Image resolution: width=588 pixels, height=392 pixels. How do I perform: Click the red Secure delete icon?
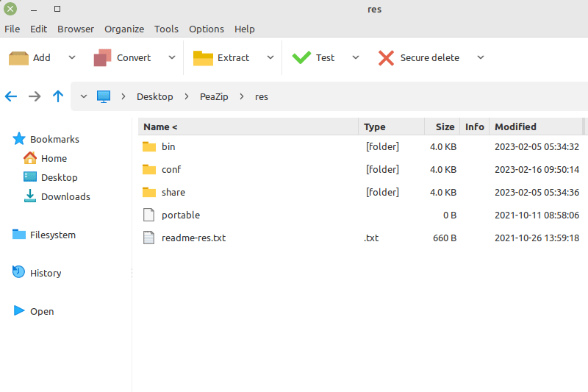tap(386, 57)
